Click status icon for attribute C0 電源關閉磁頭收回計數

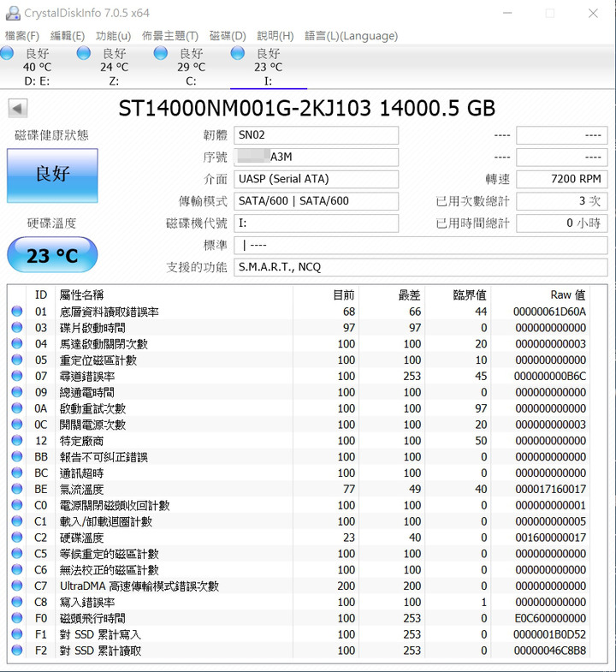[x=17, y=505]
